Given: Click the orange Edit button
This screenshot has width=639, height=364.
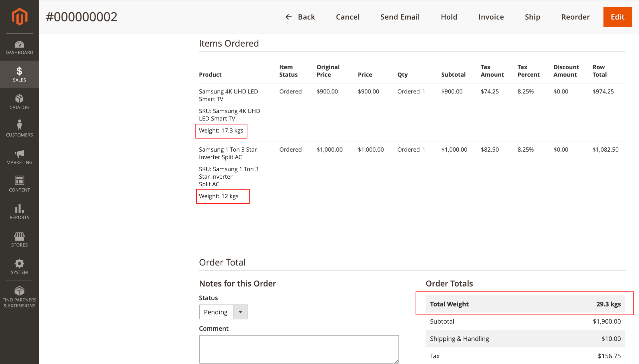Looking at the screenshot, I should click(x=618, y=17).
